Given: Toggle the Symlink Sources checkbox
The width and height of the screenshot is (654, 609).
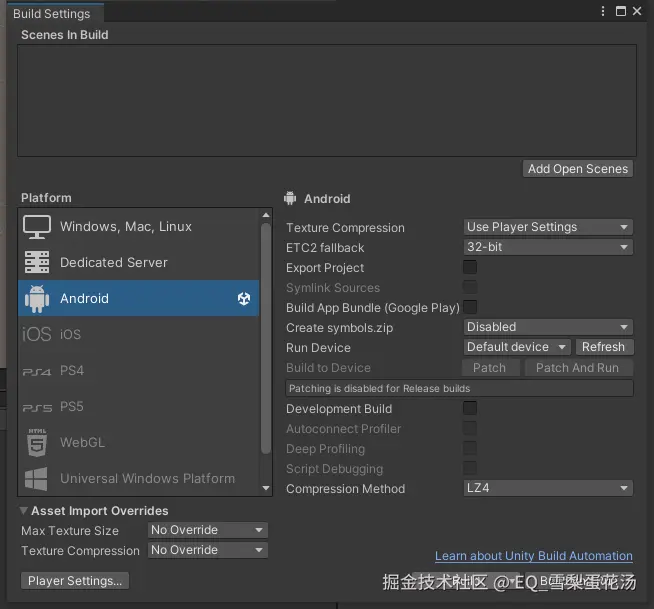Looking at the screenshot, I should pos(470,287).
